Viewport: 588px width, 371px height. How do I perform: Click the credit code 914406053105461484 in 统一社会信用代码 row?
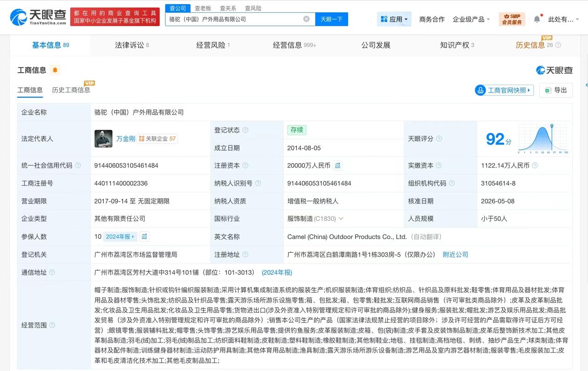[126, 166]
